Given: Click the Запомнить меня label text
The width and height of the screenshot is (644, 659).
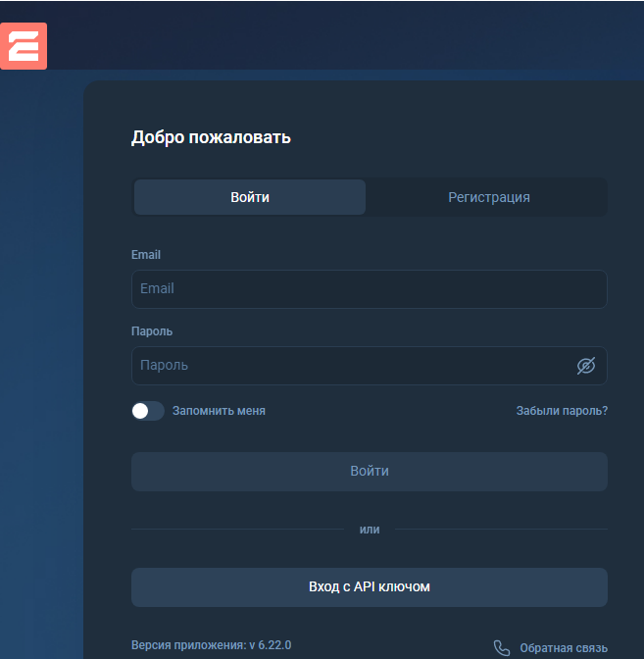Looking at the screenshot, I should [219, 411].
